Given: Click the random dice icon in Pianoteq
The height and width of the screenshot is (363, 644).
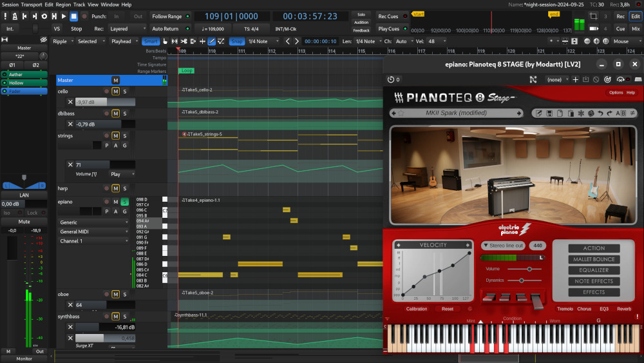Looking at the screenshot, I should [591, 113].
